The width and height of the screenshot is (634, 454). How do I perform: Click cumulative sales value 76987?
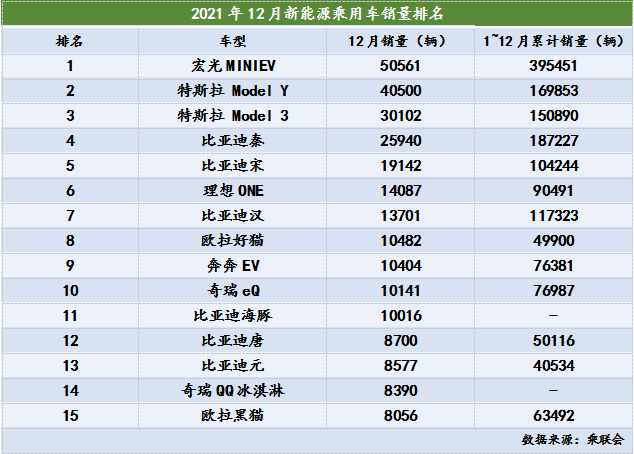click(x=554, y=291)
